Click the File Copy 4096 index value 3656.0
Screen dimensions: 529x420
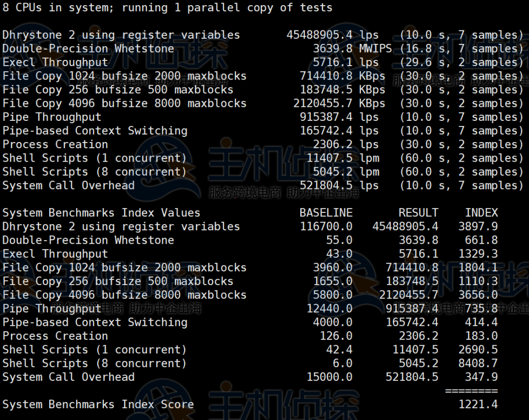tap(478, 295)
